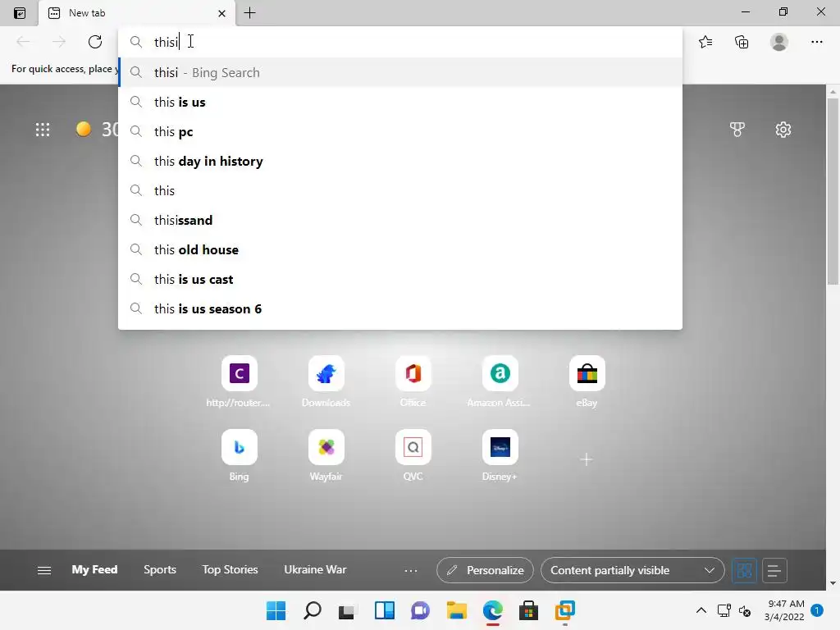Switch to Top Stories tab

coord(230,569)
